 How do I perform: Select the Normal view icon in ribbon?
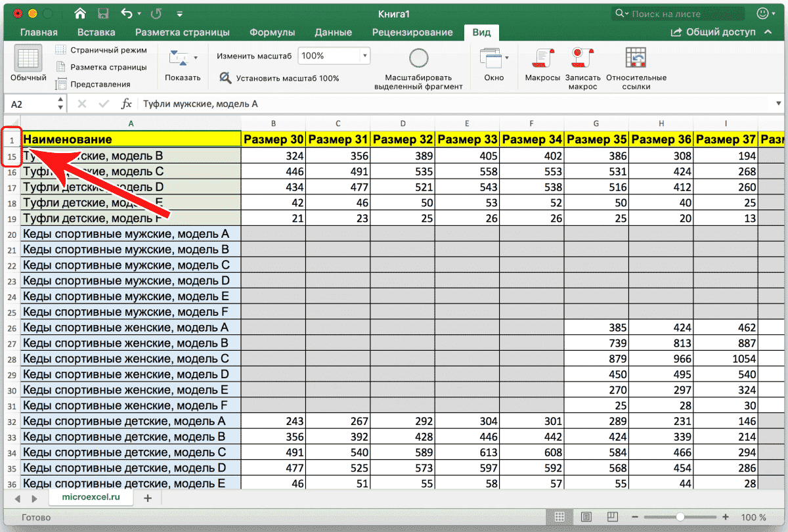click(x=28, y=59)
